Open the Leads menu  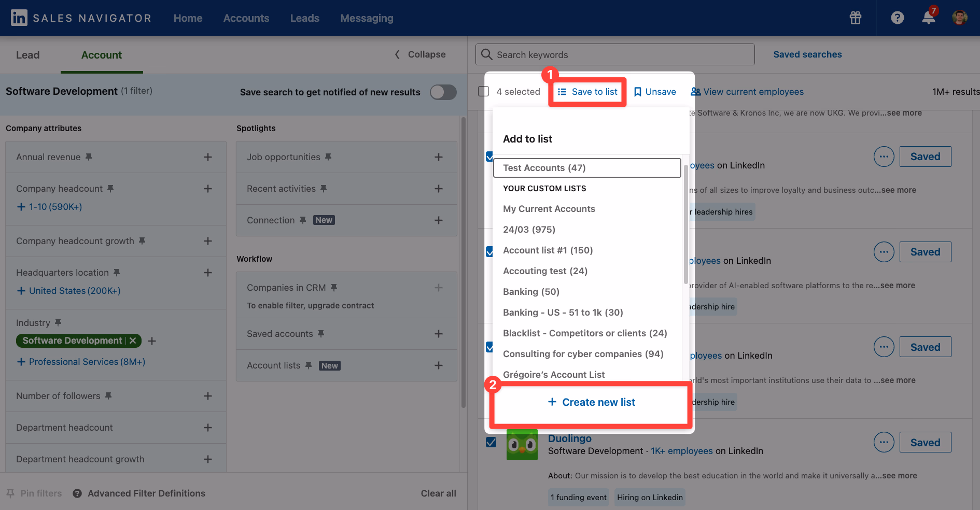(305, 18)
